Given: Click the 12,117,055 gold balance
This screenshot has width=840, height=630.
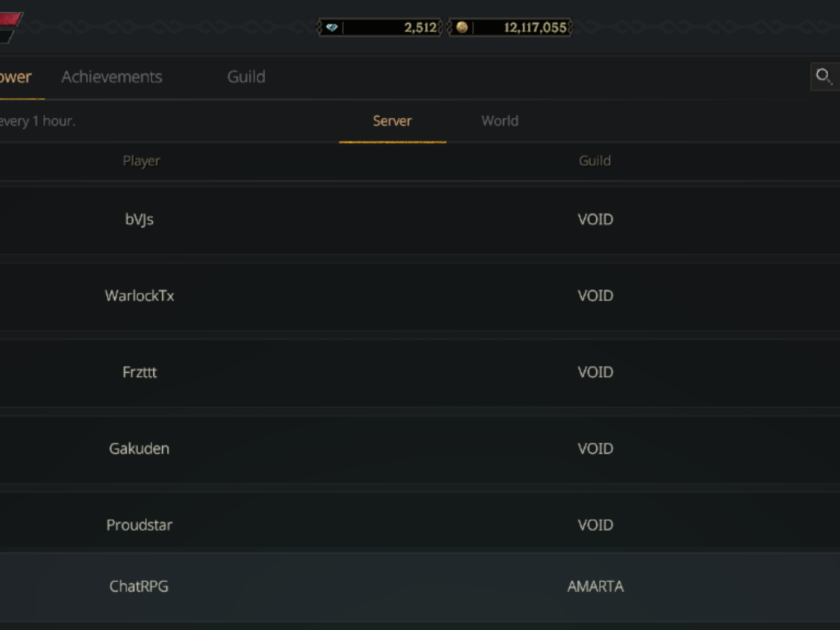Looking at the screenshot, I should (x=534, y=27).
